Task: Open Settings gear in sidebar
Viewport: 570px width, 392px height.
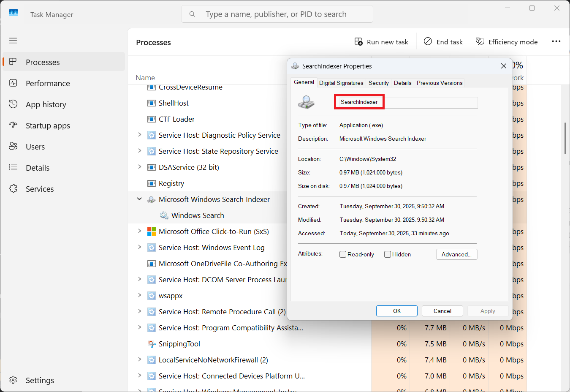Action: coord(13,380)
